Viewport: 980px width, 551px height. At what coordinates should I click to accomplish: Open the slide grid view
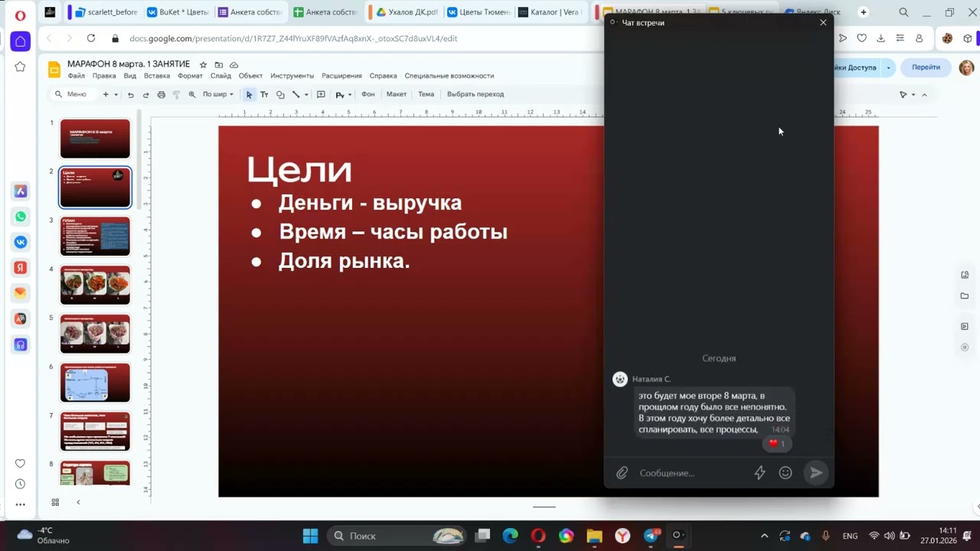(x=55, y=502)
